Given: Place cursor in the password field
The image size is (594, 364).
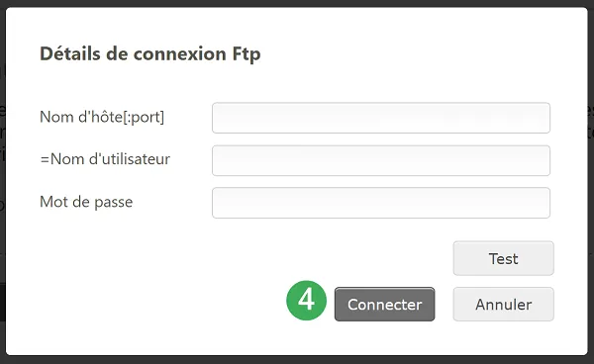Looking at the screenshot, I should click(381, 203).
